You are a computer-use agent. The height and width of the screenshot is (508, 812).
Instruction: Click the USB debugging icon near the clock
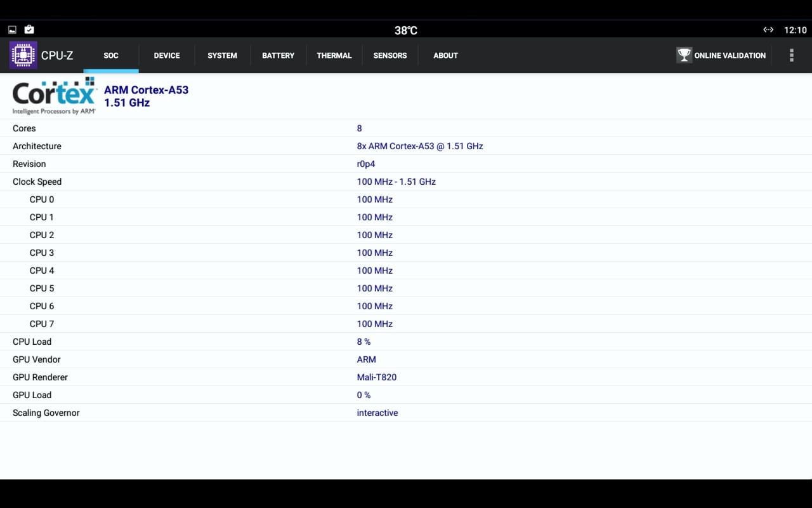pos(768,29)
